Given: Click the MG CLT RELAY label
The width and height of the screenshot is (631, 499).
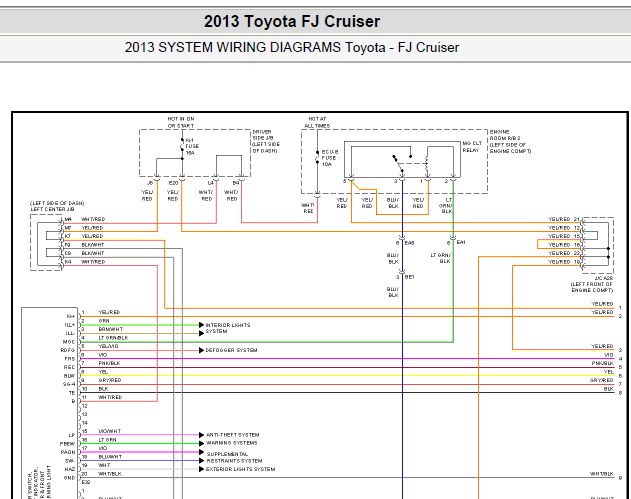Looking at the screenshot, I should click(472, 146).
